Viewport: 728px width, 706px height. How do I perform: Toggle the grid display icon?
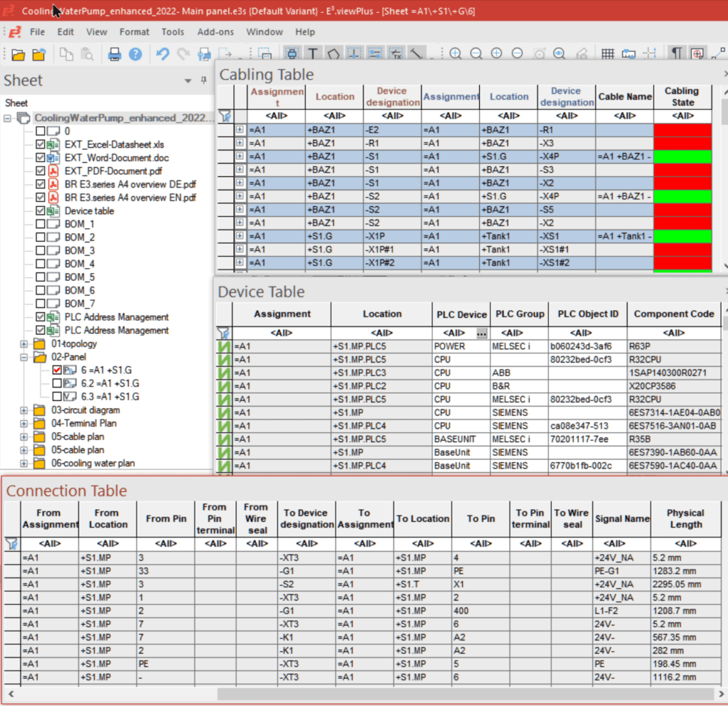tap(608, 53)
